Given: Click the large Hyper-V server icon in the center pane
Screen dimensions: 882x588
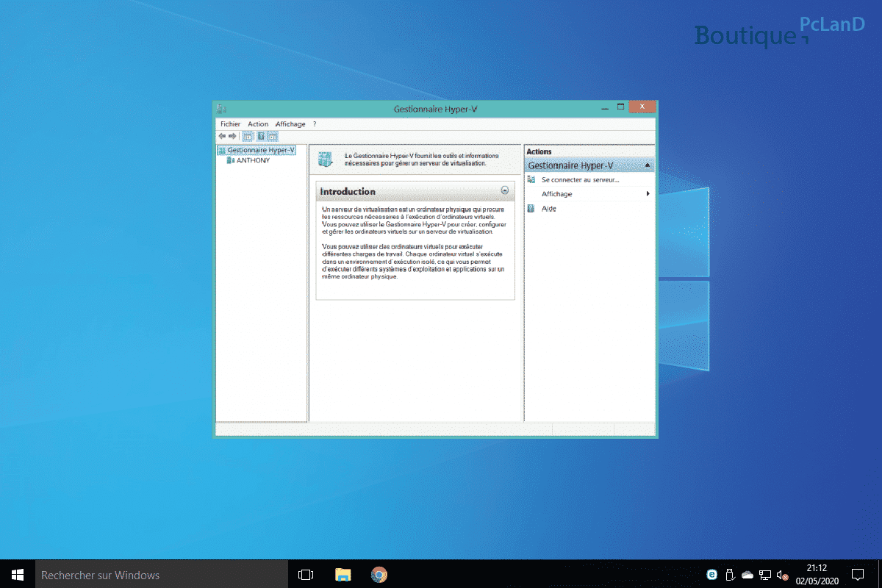Looking at the screenshot, I should [325, 159].
